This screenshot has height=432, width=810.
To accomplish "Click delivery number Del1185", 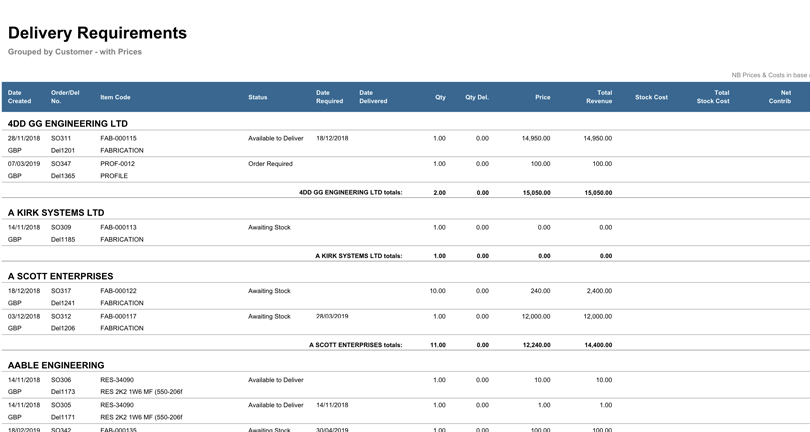I will coord(63,240).
